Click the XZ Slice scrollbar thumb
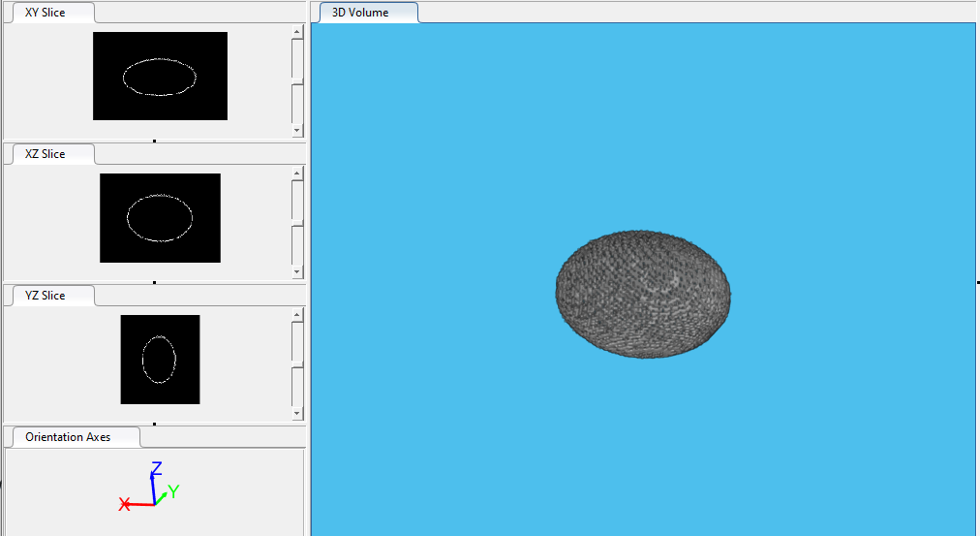 297,222
